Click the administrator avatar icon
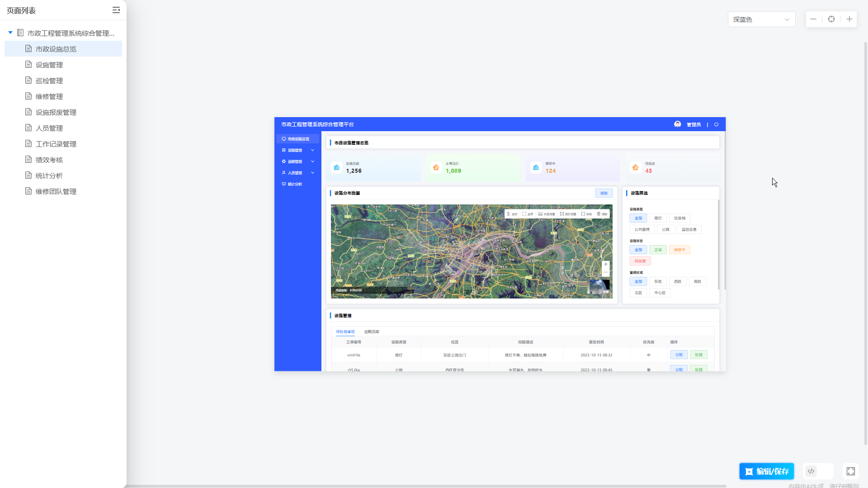 point(677,124)
